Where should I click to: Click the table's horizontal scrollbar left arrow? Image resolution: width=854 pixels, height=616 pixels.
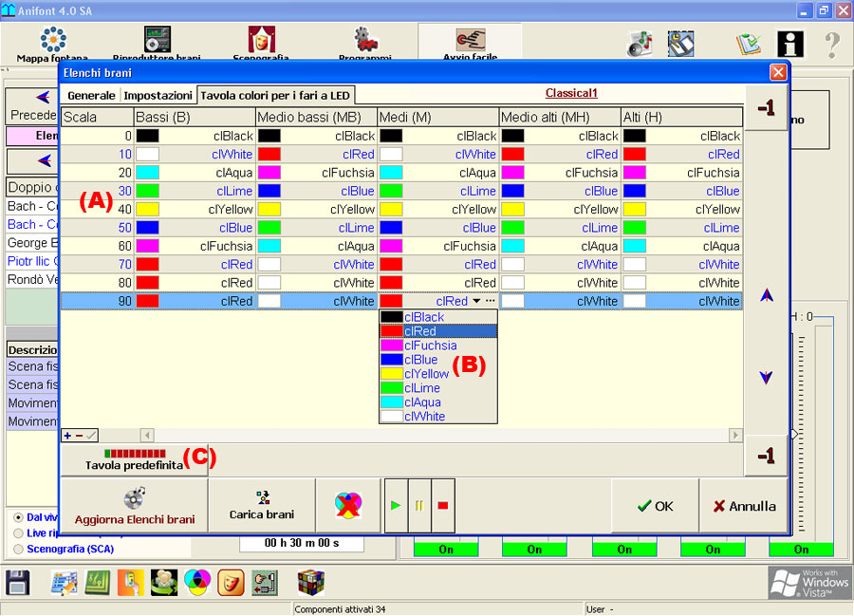click(147, 435)
